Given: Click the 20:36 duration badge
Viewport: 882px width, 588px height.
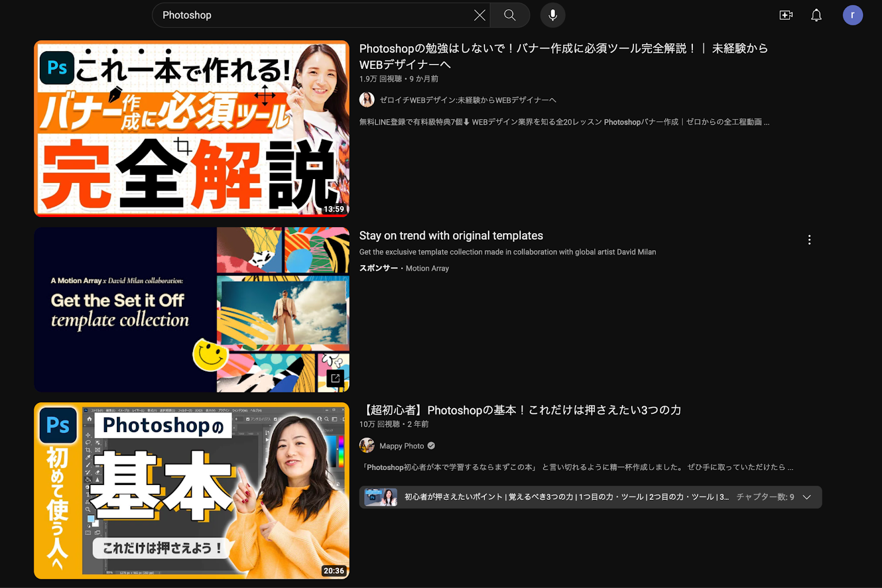Looking at the screenshot, I should point(334,571).
